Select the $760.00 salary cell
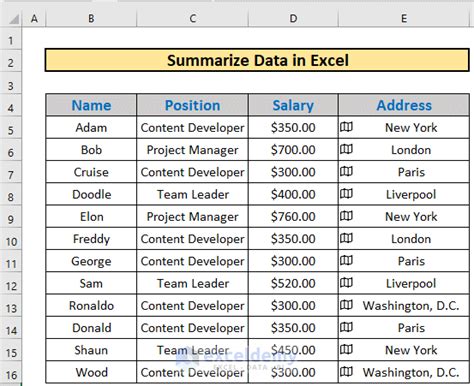The height and width of the screenshot is (386, 474). click(x=293, y=217)
